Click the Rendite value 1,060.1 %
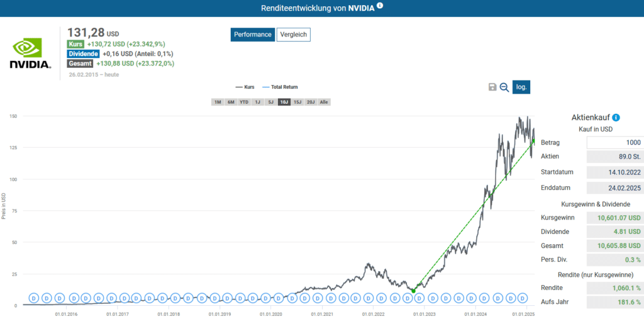The width and height of the screenshot is (644, 319). tap(615, 288)
